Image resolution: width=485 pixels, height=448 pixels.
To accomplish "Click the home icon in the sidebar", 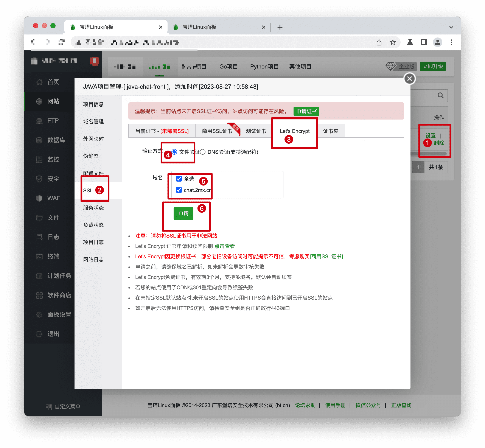I will tap(39, 82).
